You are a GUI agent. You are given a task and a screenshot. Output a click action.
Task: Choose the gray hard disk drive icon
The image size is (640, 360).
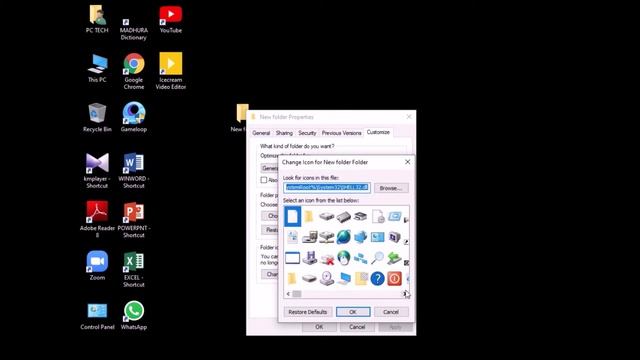tap(327, 216)
